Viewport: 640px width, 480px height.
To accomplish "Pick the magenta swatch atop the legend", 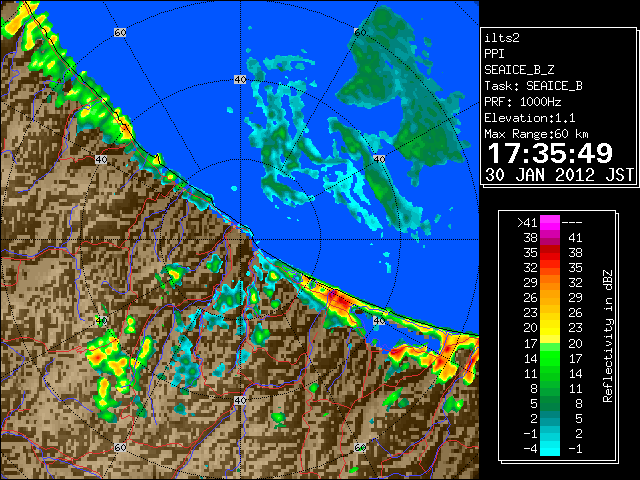I will point(550,223).
